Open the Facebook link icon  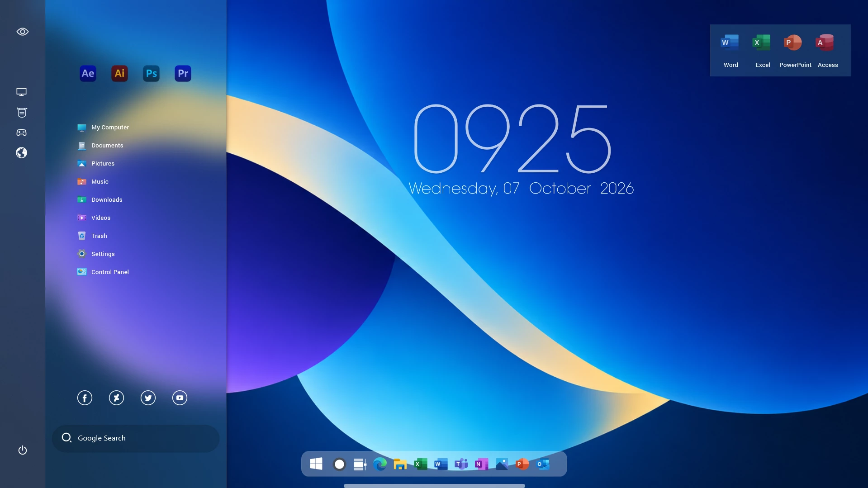point(85,398)
